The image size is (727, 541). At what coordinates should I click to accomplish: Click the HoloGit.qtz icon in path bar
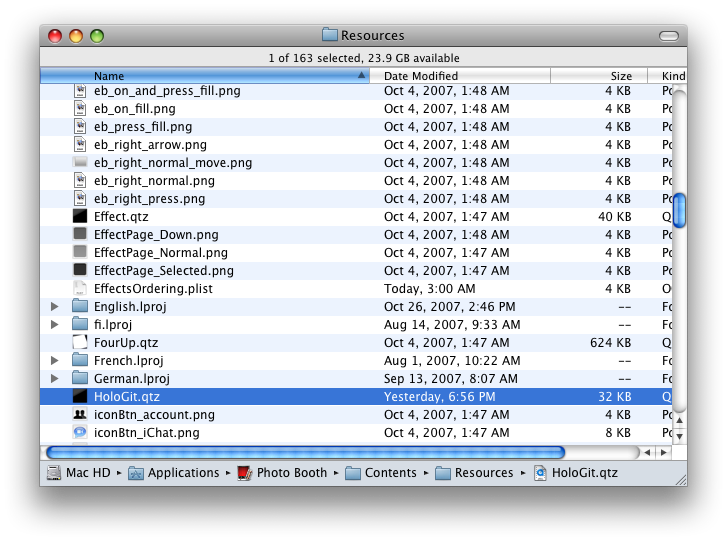coord(540,473)
